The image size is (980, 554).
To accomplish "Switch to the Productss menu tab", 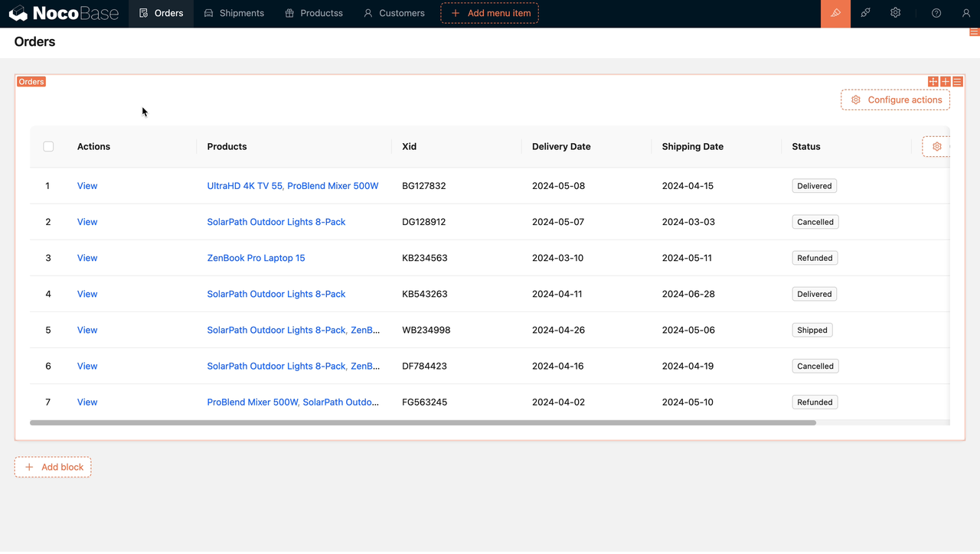I will (x=313, y=13).
